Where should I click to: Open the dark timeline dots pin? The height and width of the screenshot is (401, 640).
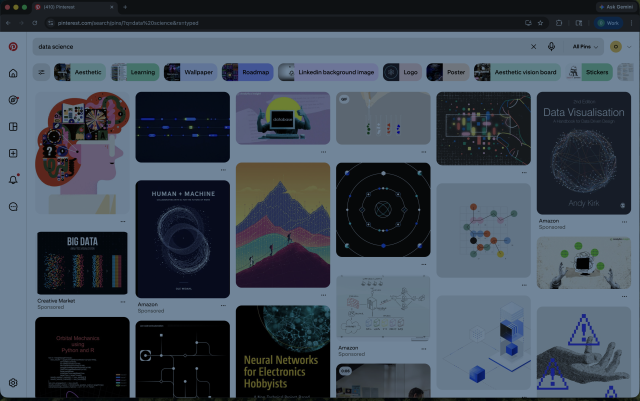[x=182, y=127]
